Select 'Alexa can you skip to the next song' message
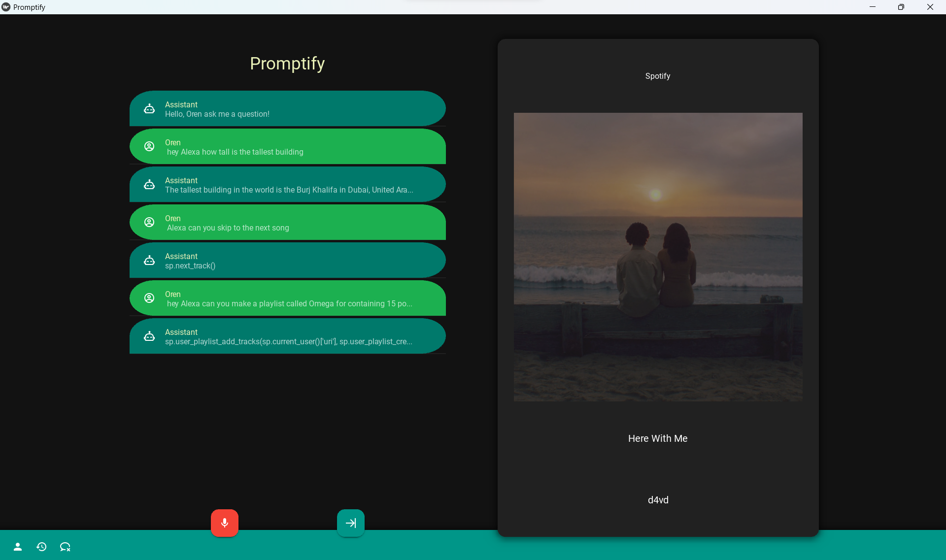 click(287, 223)
